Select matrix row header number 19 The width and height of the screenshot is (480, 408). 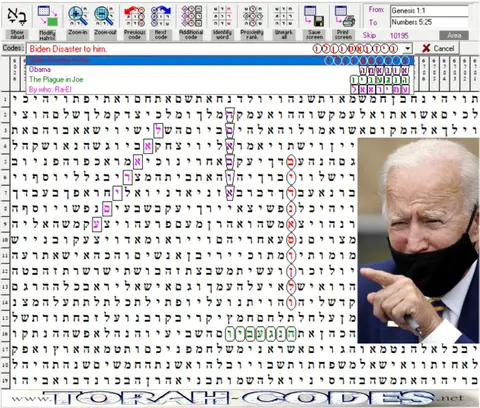5,380
